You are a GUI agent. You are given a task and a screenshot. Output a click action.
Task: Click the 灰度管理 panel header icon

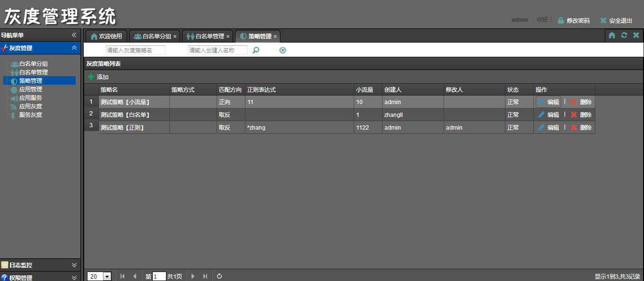[5, 48]
